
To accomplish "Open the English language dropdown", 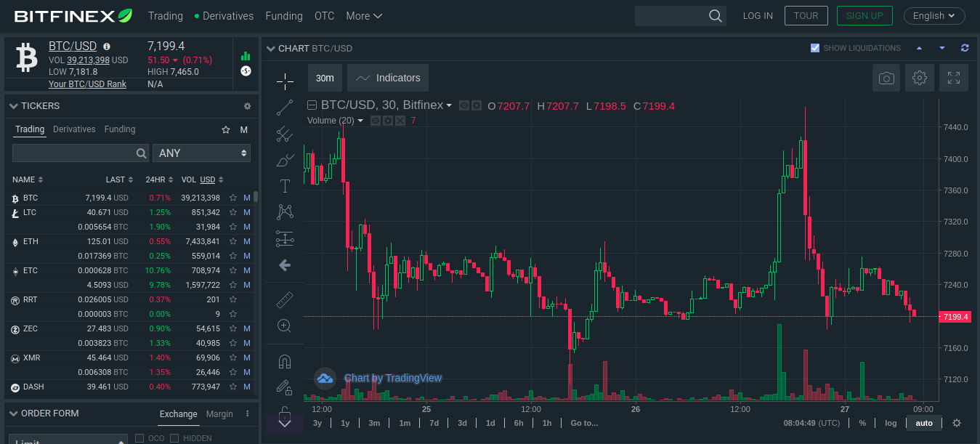I will click(x=934, y=16).
